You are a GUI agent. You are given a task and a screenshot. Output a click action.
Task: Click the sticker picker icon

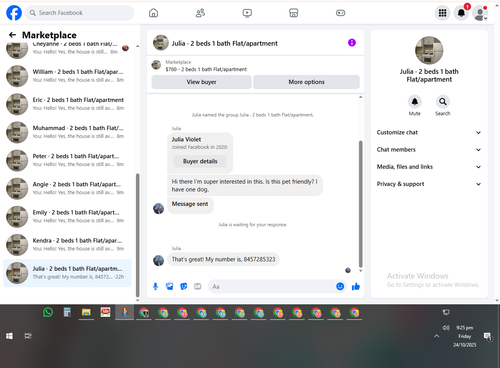coord(184,286)
